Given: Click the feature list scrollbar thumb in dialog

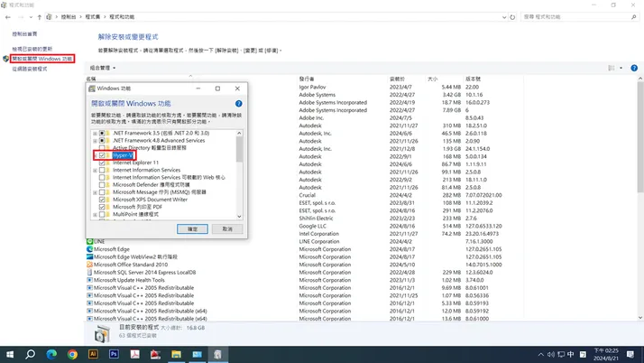Looking at the screenshot, I should tap(239, 149).
